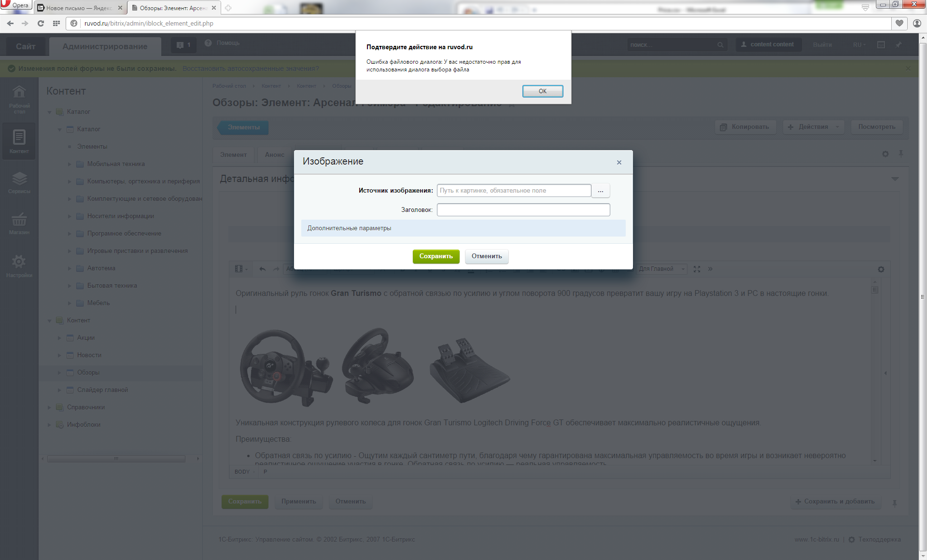This screenshot has height=560, width=927.
Task: Select Элементы in the catalog tree
Action: tap(92, 147)
